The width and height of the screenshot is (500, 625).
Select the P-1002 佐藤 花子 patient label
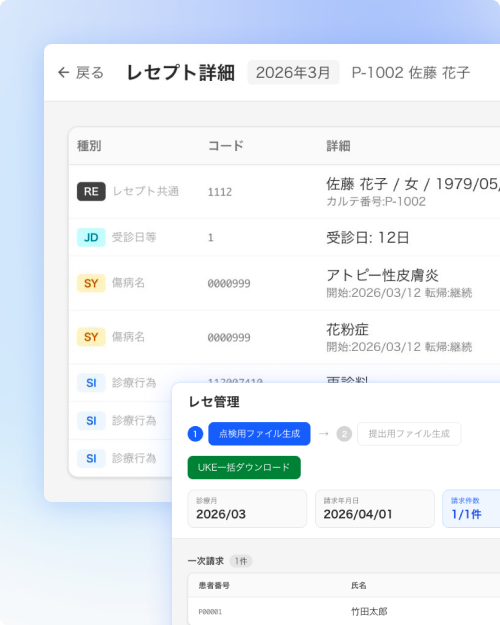point(411,73)
